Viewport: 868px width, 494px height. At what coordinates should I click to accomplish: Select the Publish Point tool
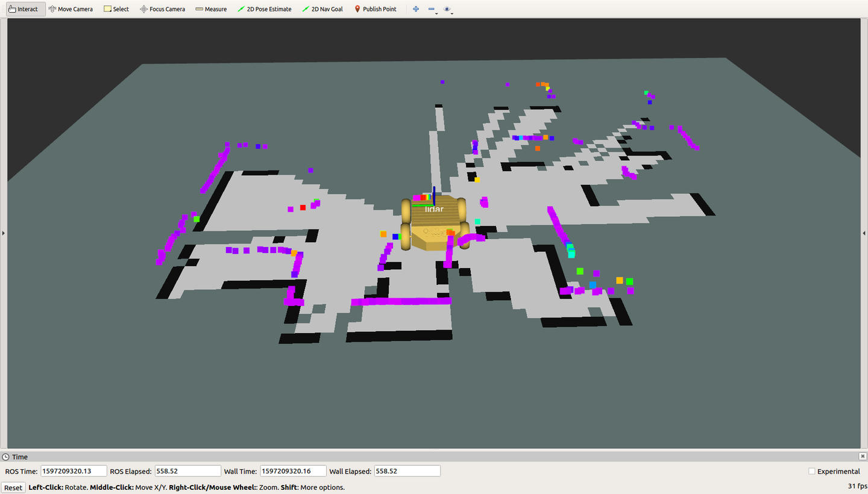tap(375, 9)
